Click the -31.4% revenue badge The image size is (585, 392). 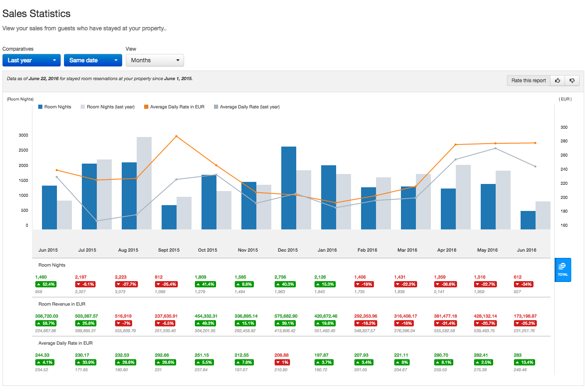pyautogui.click(x=445, y=323)
